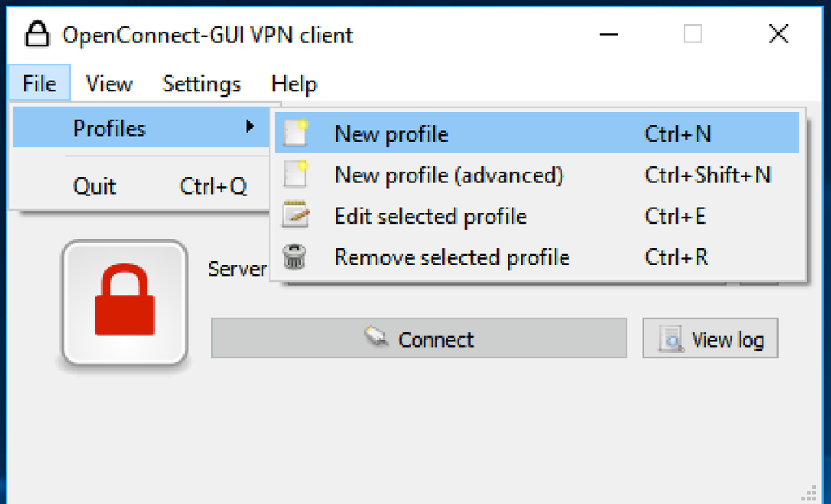Image resolution: width=831 pixels, height=504 pixels.
Task: Click the Remove selected profile trash icon
Action: 295,257
